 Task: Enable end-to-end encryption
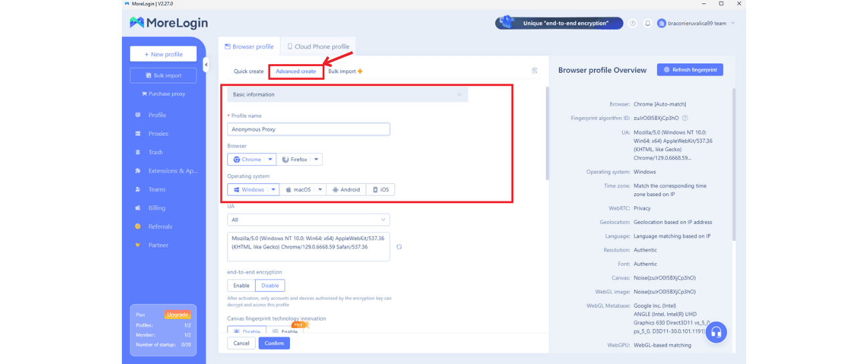pos(241,286)
